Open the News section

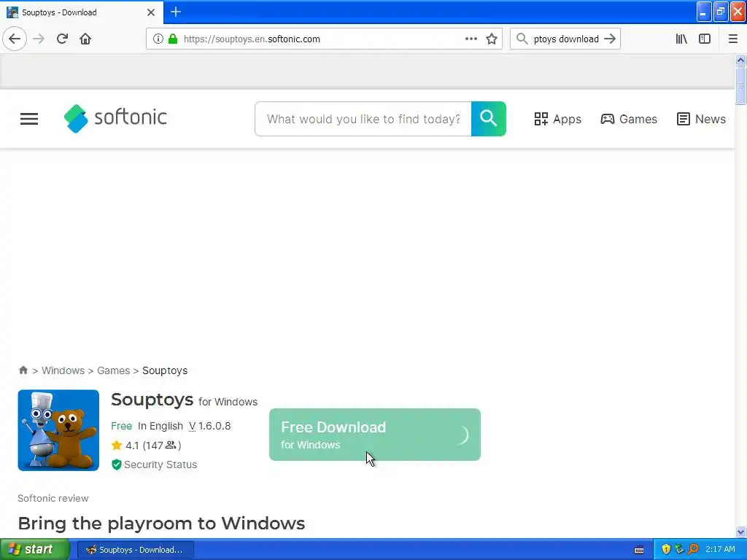[701, 119]
